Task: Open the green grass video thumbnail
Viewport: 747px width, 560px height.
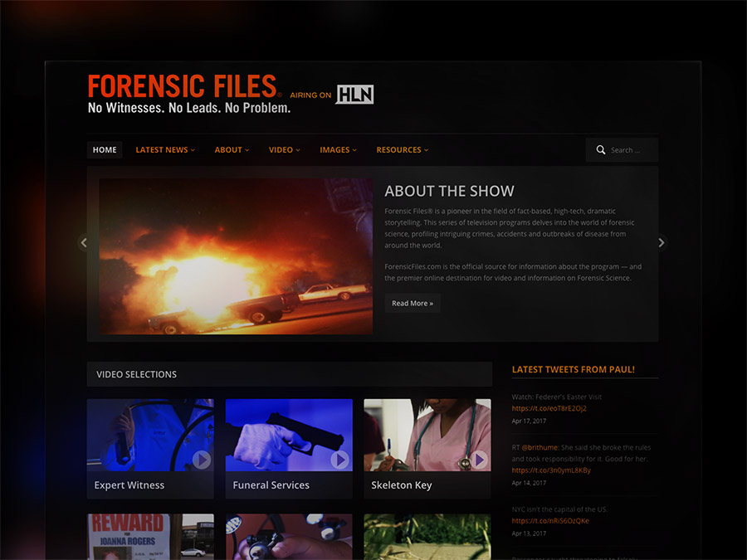Action: click(427, 537)
